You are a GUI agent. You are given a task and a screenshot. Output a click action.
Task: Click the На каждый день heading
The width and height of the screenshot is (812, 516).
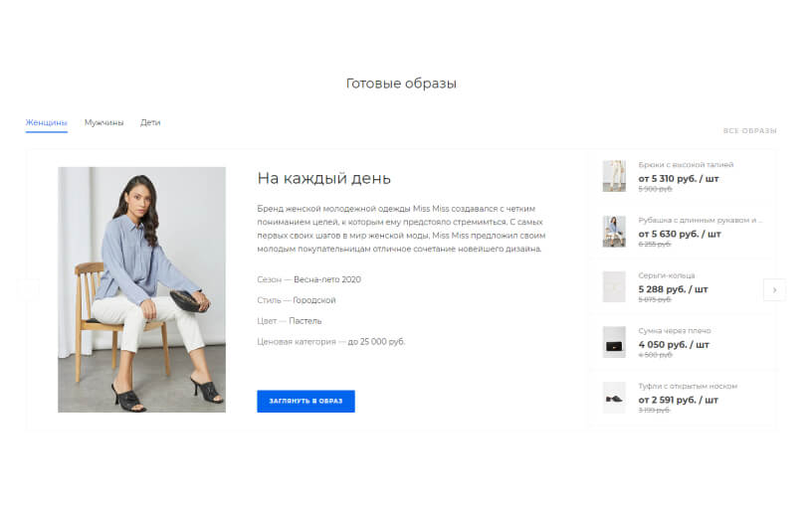(x=324, y=179)
